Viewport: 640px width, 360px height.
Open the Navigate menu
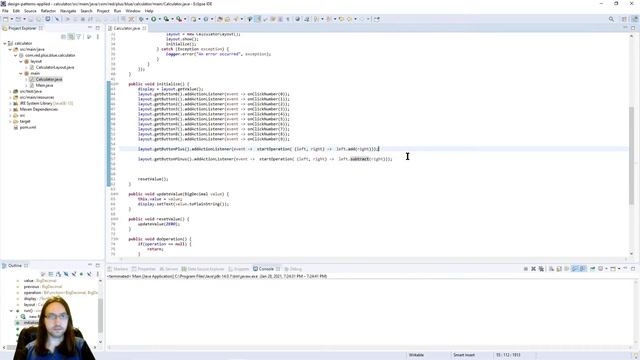[68, 11]
